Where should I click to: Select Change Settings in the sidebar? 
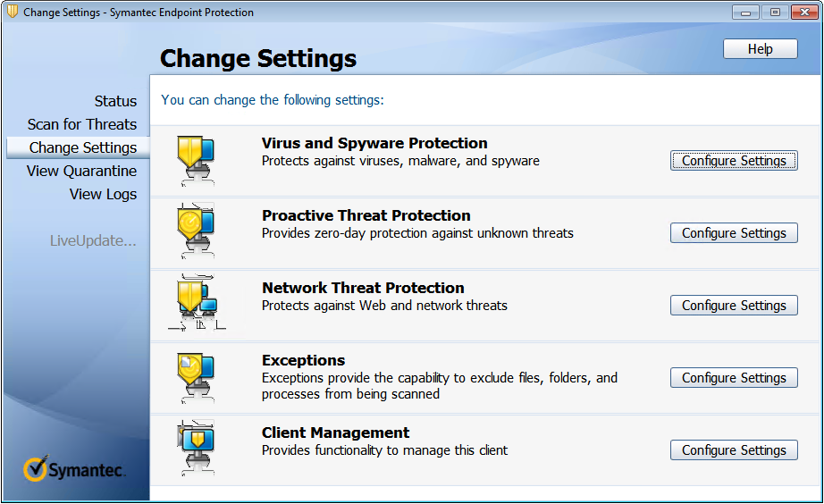[x=83, y=147]
